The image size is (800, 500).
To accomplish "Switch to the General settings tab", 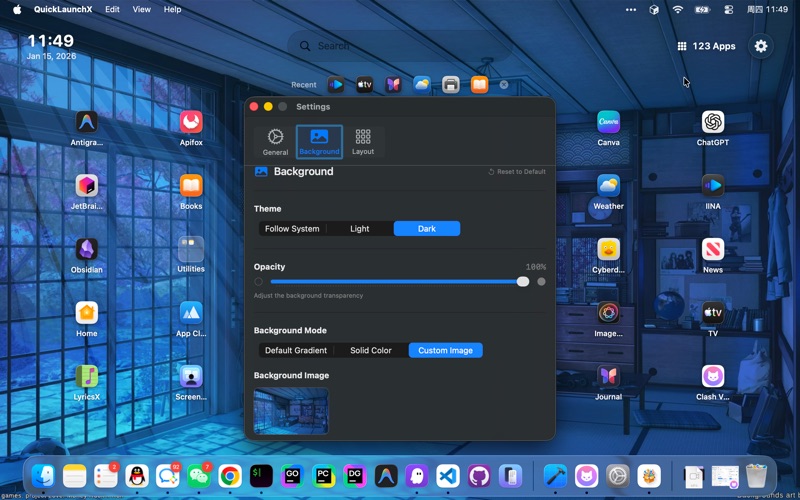I will 275,141.
